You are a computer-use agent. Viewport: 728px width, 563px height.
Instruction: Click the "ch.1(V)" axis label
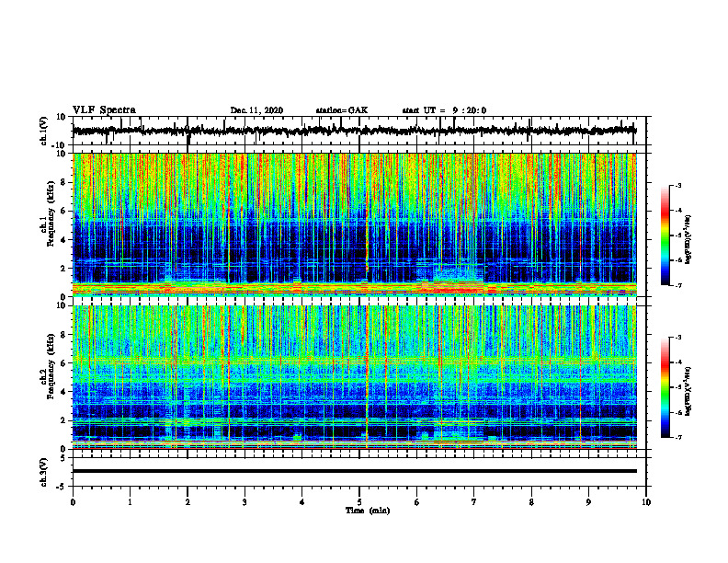tap(44, 131)
